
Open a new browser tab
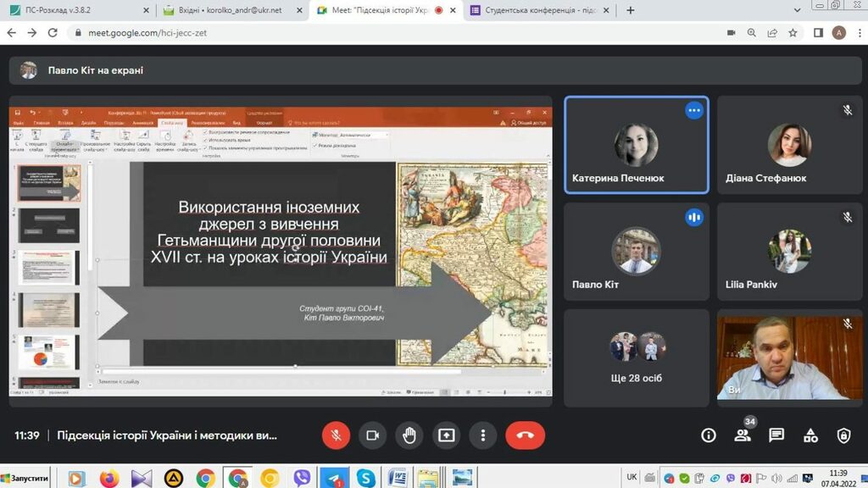(x=630, y=11)
